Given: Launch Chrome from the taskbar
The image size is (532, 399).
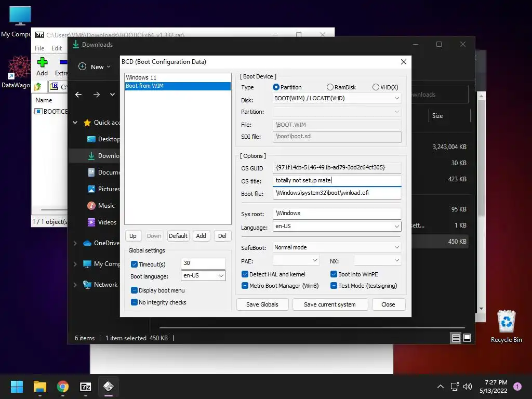Looking at the screenshot, I should tap(63, 387).
